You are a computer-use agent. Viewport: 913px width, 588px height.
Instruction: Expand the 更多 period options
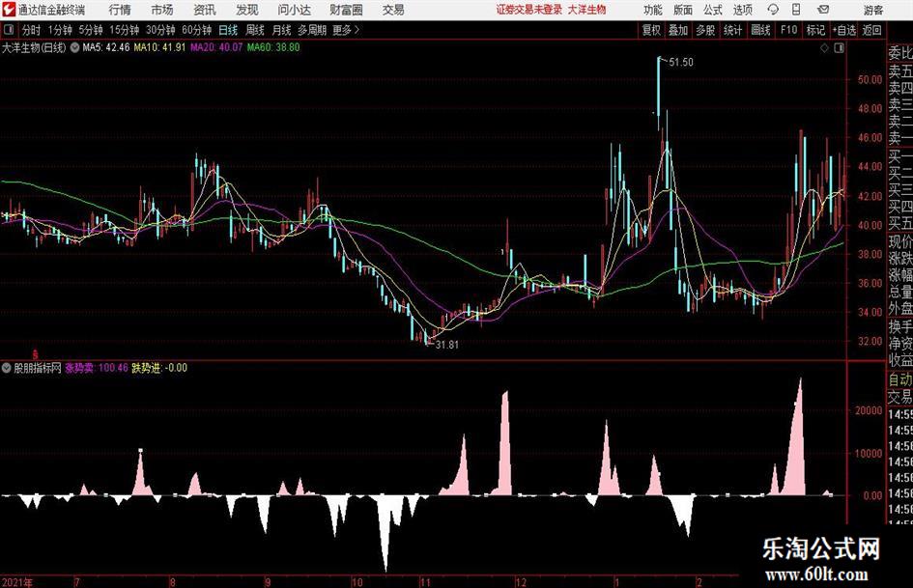pos(346,30)
